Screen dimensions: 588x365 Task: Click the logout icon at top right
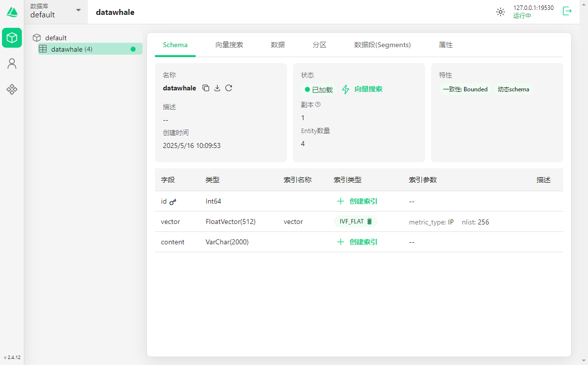click(567, 11)
